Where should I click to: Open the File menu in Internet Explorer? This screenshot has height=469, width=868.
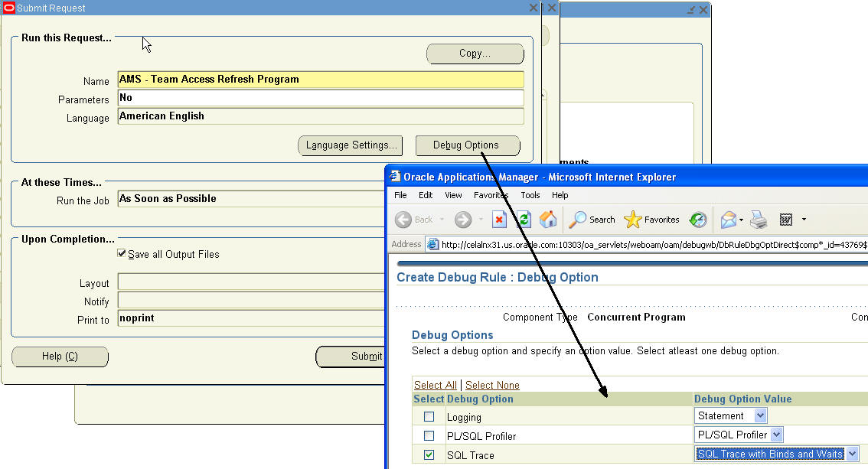[x=400, y=195]
